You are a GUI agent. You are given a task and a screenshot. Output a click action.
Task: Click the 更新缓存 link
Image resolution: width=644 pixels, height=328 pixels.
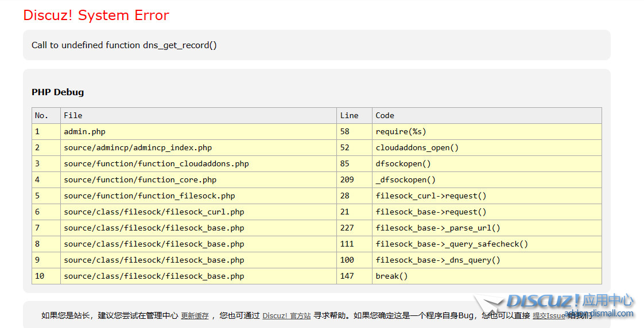[195, 316]
